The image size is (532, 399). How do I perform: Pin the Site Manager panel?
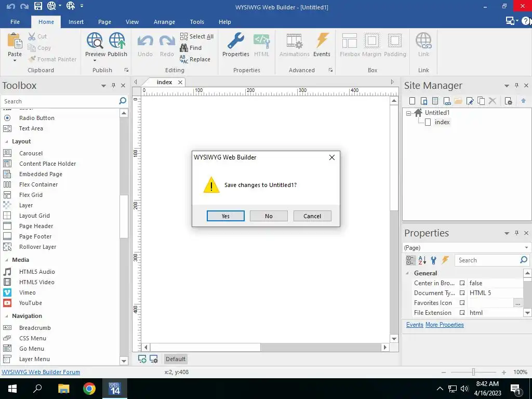coord(517,86)
